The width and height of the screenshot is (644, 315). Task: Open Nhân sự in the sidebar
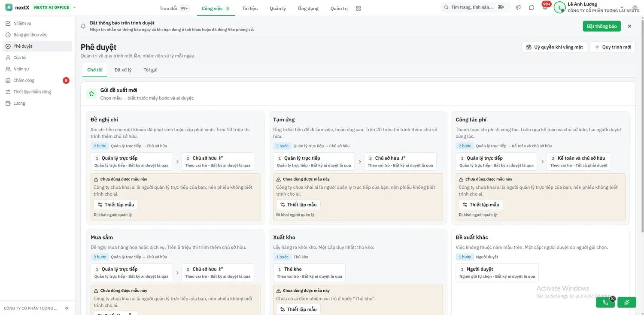37,69
